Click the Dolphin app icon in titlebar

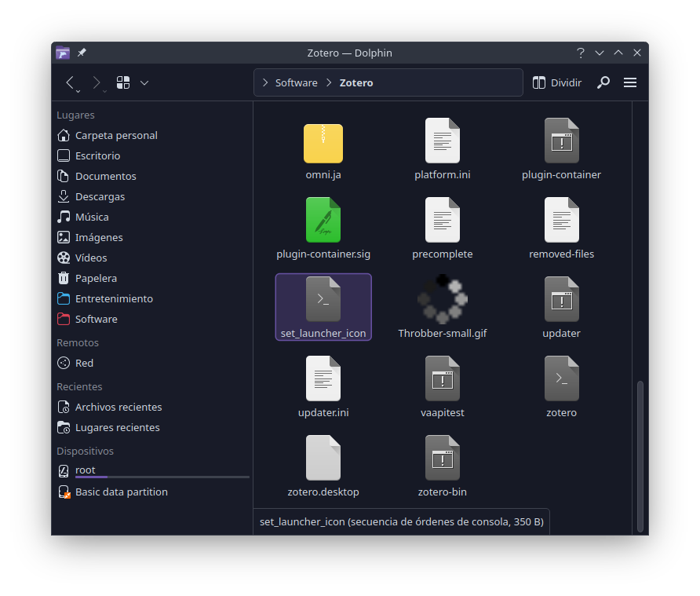[63, 53]
